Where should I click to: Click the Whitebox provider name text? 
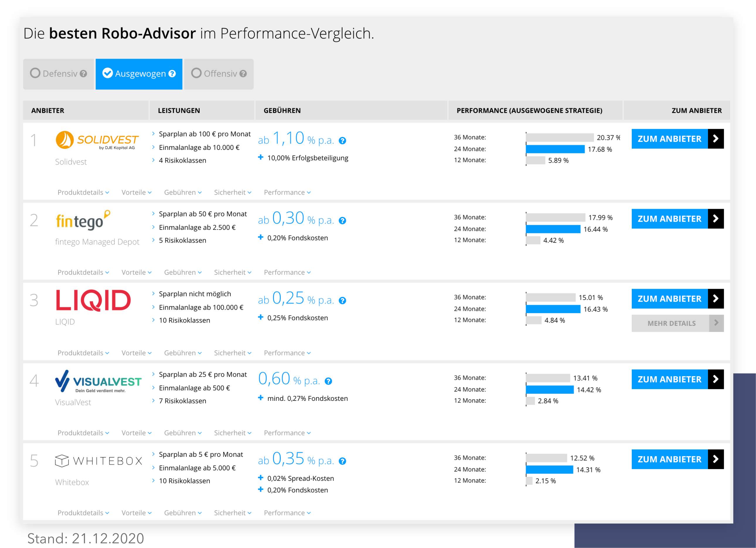[x=72, y=482]
